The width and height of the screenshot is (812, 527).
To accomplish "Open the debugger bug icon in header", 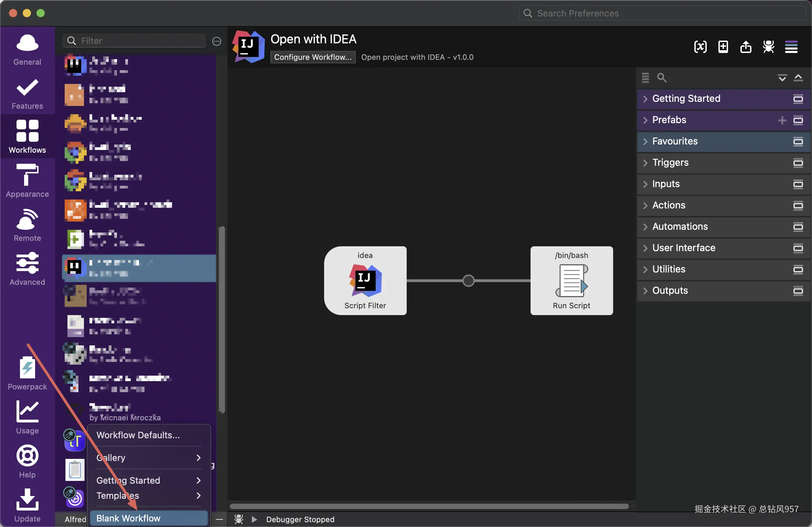I will click(768, 47).
